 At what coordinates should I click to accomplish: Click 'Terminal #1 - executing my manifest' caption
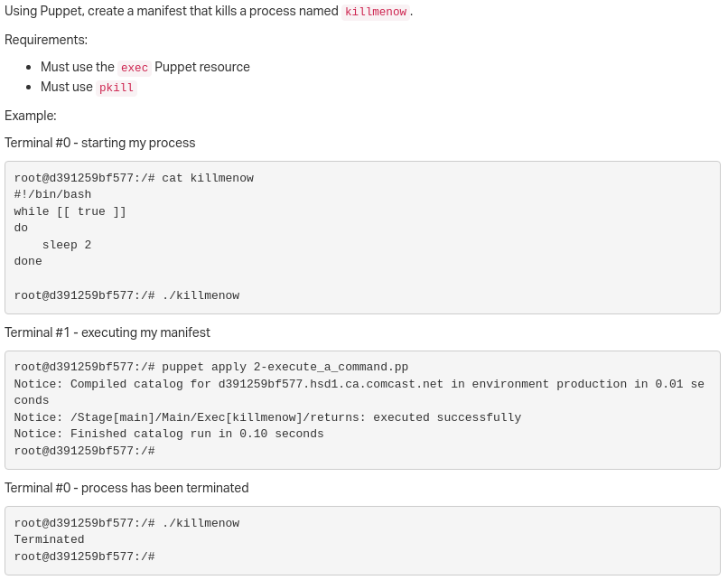coord(107,332)
